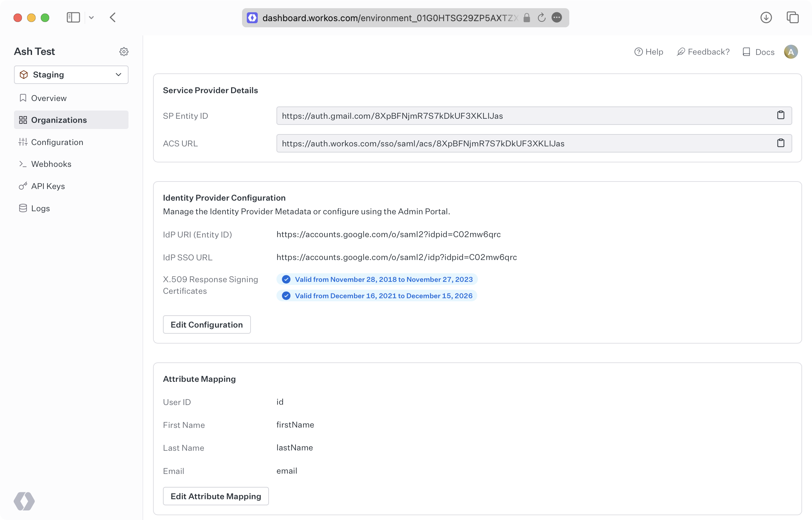Image resolution: width=812 pixels, height=520 pixels.
Task: Open the settings gear next to Ash Test
Action: 124,51
